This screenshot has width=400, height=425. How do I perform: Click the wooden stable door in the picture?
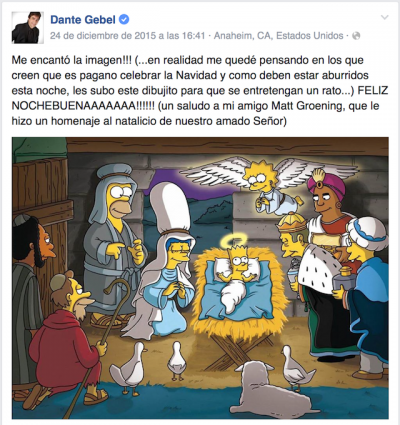[42, 213]
